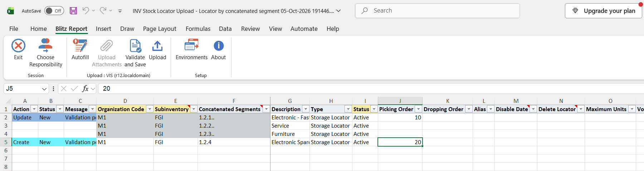Select the Service description cell

click(290, 125)
